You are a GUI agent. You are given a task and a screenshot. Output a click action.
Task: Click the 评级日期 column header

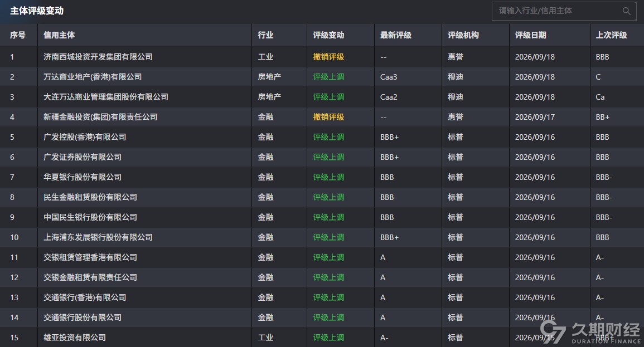pyautogui.click(x=531, y=35)
